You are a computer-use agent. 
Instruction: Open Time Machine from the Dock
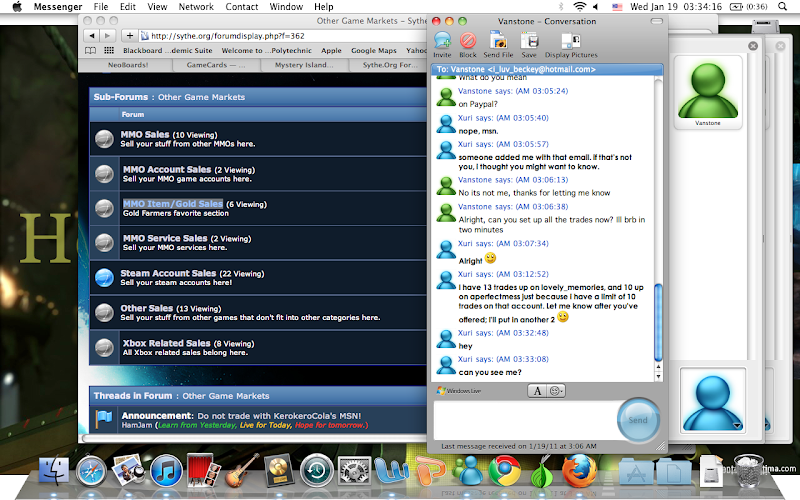point(317,470)
